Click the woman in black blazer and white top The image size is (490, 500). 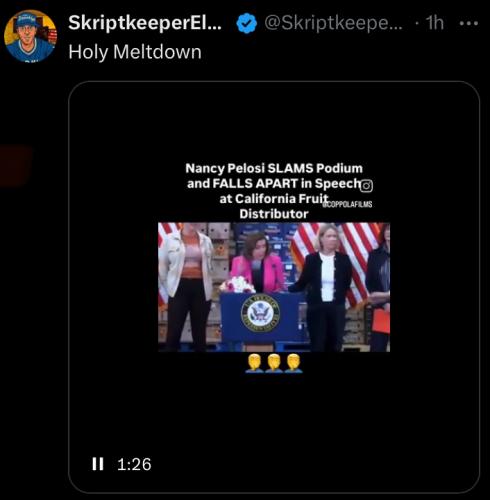(325, 287)
